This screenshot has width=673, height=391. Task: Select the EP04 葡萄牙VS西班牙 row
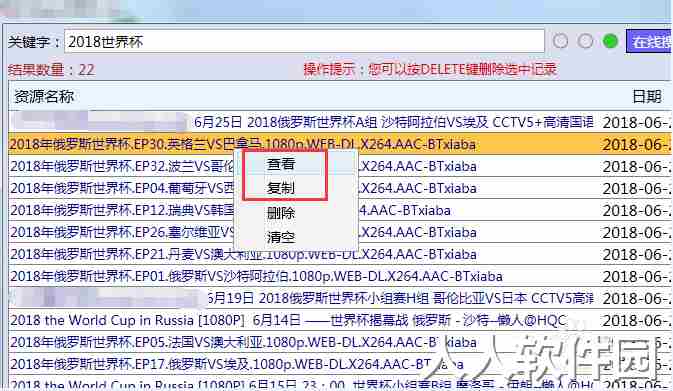(340, 188)
